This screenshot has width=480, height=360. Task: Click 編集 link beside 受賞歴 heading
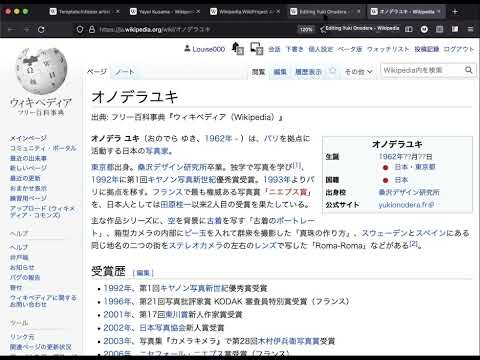click(143, 273)
